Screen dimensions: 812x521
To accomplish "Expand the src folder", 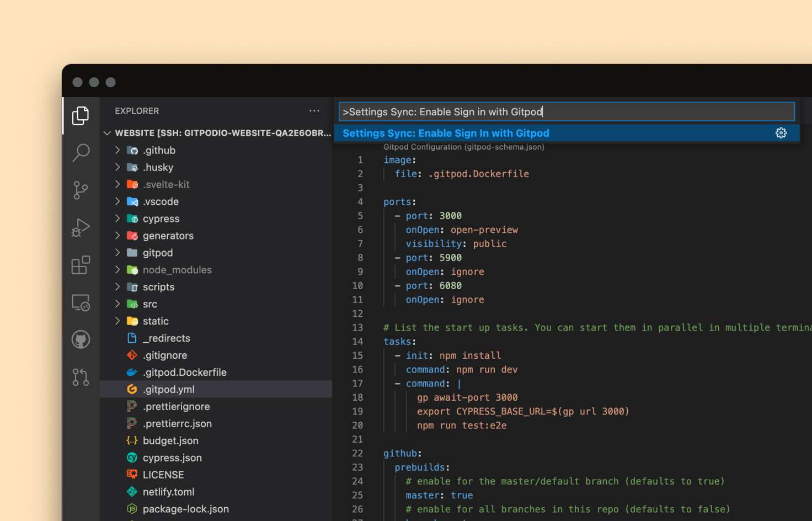I will 149,304.
